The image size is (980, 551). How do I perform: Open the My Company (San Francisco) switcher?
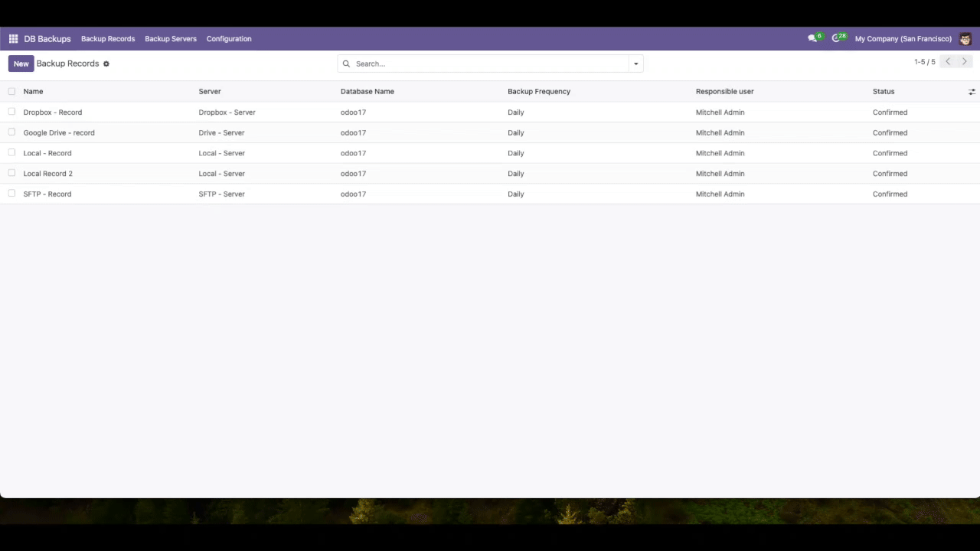[x=903, y=39]
